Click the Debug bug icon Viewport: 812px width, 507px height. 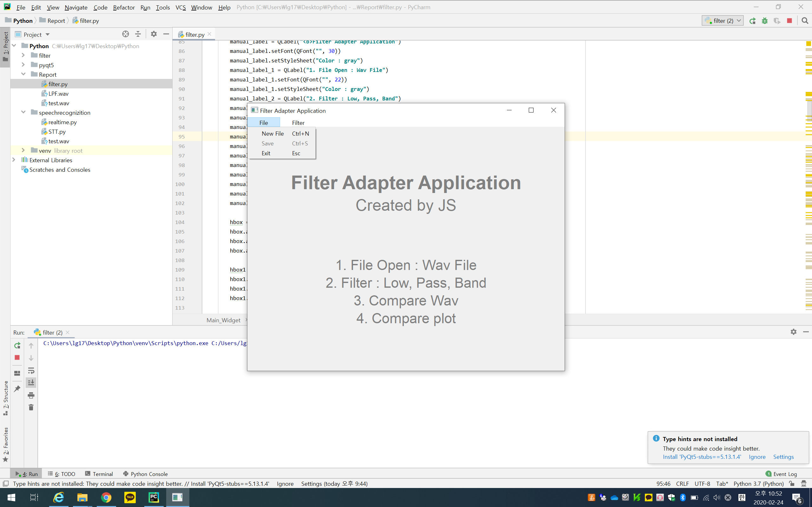(x=765, y=21)
